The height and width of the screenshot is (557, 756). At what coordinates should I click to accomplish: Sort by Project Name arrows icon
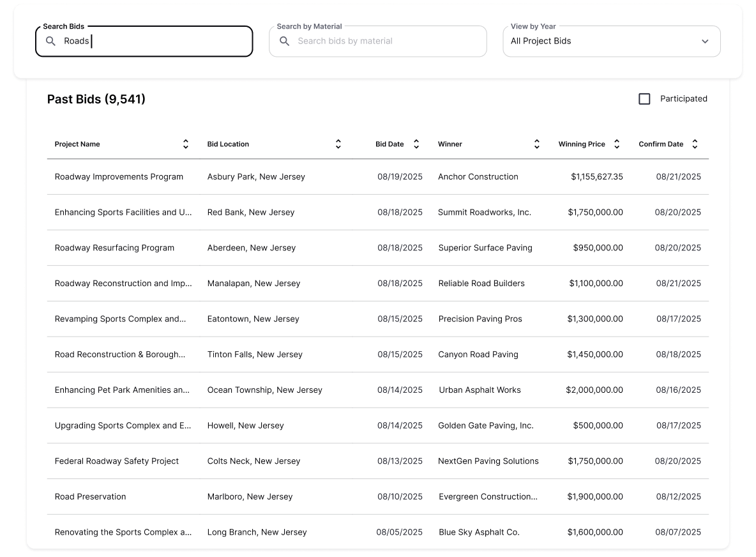[186, 144]
